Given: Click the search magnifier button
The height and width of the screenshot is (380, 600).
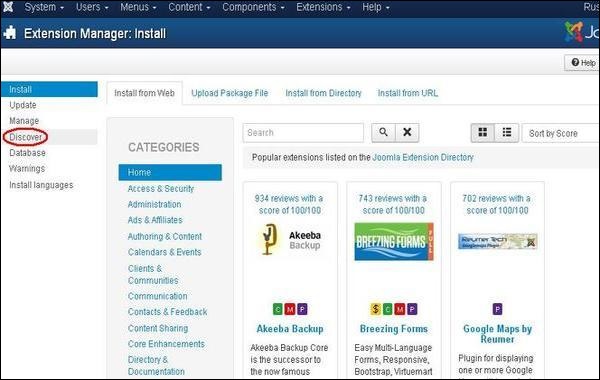Looking at the screenshot, I should [x=383, y=132].
